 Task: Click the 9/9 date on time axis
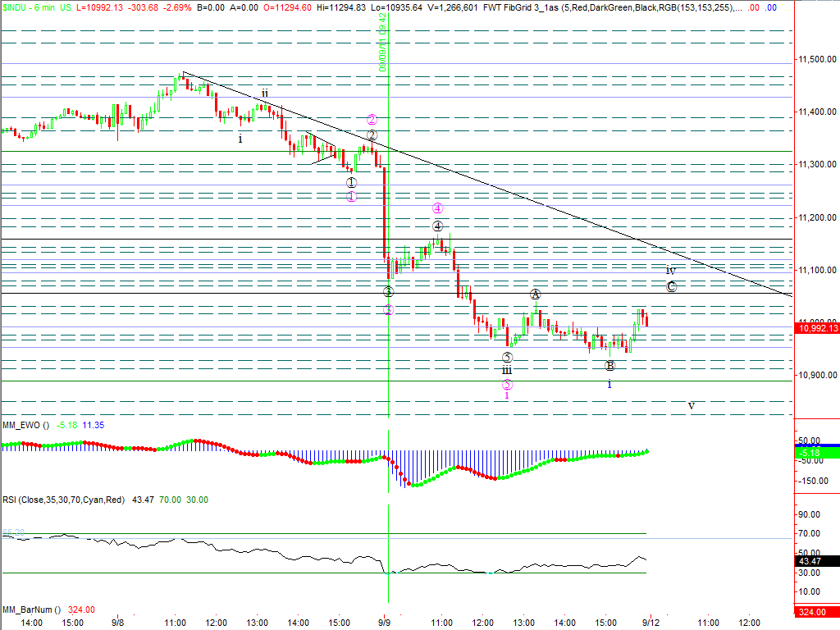(383, 623)
